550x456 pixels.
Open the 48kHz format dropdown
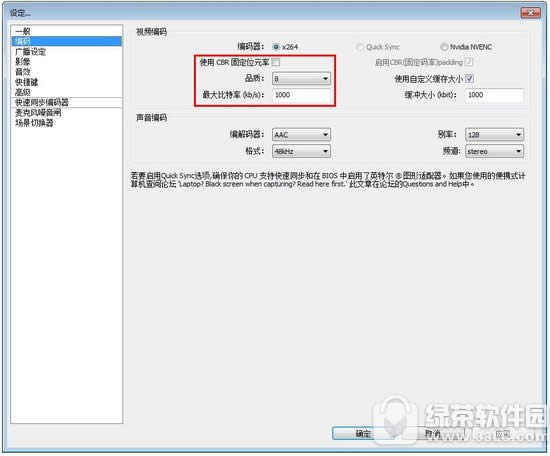tap(301, 151)
